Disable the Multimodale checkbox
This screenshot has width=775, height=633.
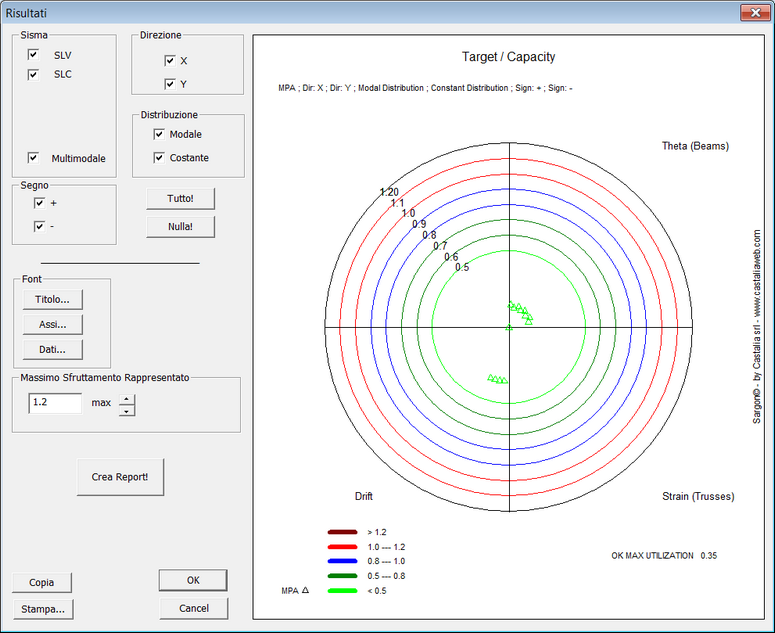click(34, 158)
